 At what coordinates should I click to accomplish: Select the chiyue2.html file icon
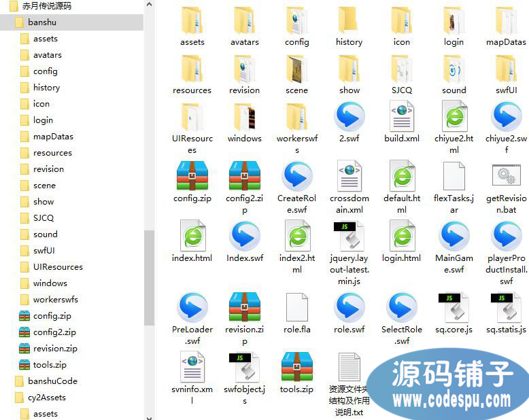tap(454, 117)
